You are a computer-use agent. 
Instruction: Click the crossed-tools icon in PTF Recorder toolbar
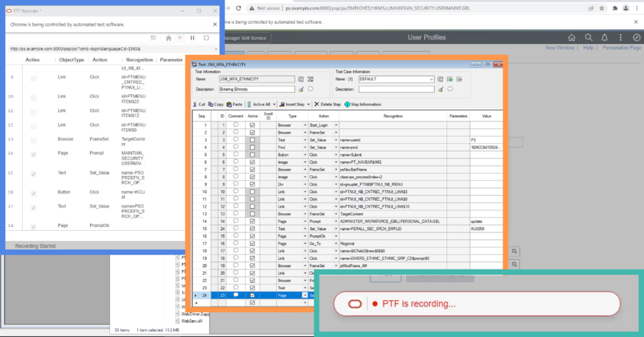pos(153,38)
